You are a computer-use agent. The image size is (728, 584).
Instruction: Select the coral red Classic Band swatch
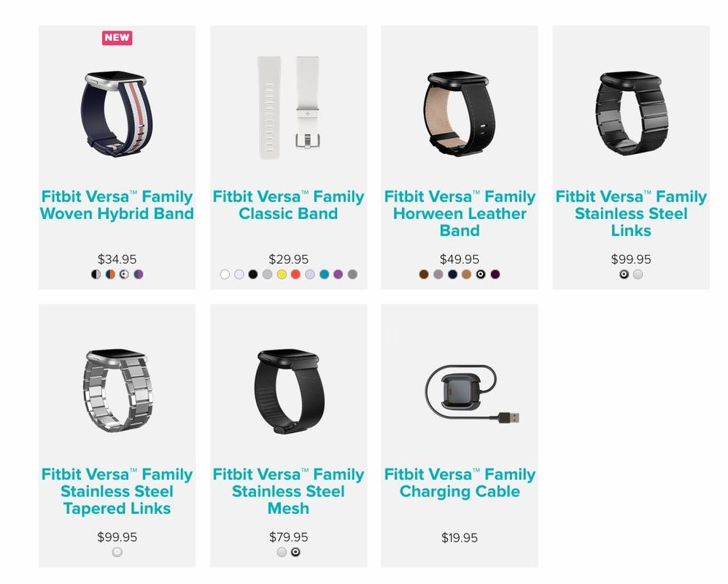(x=295, y=274)
